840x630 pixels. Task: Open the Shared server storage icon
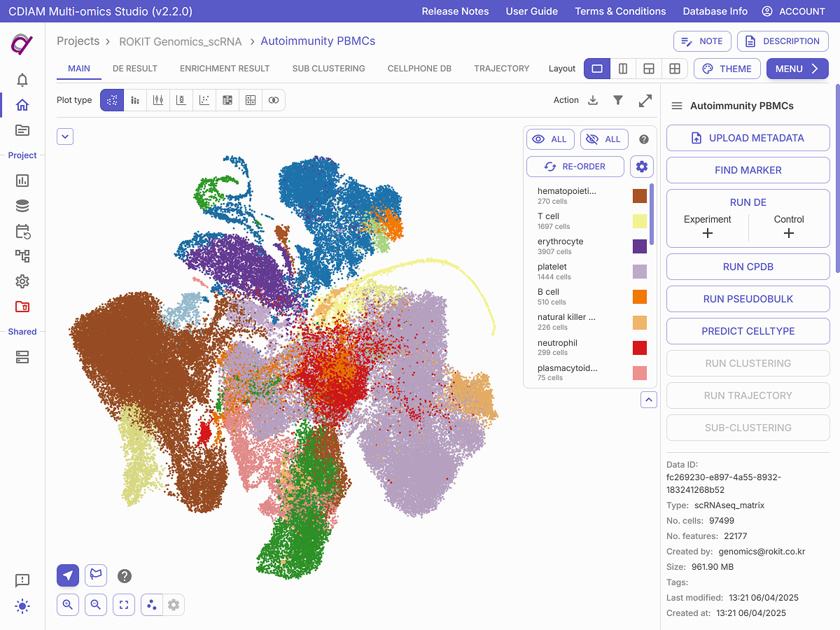[22, 357]
